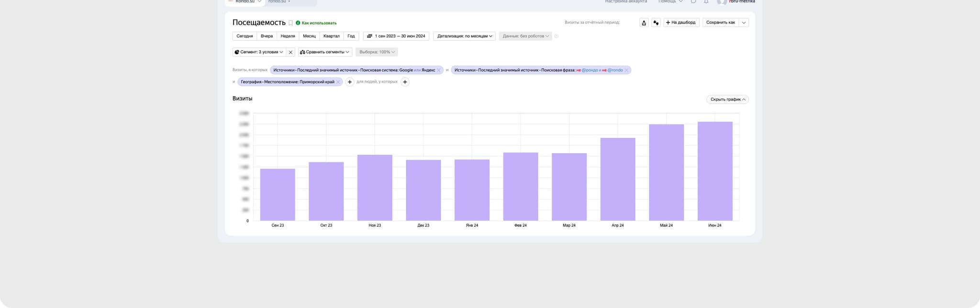
Task: Hide the chart with Скрыть график
Action: 727,99
